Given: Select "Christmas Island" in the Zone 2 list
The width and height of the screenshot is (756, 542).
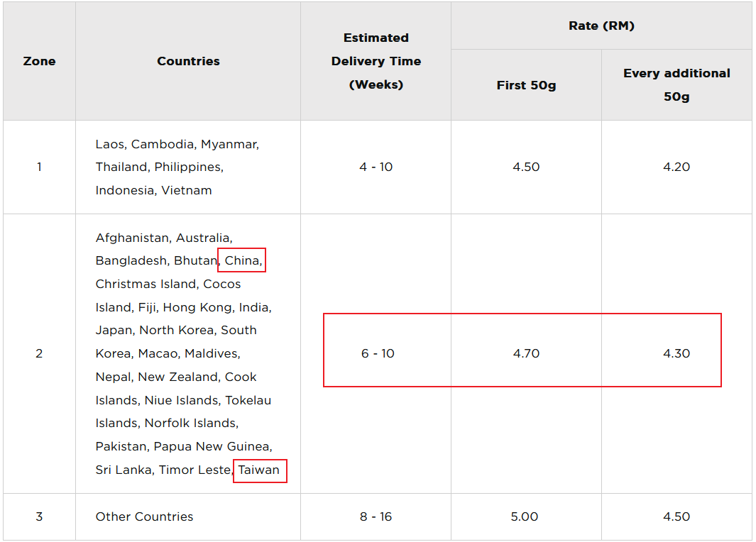Looking at the screenshot, I should (x=146, y=284).
